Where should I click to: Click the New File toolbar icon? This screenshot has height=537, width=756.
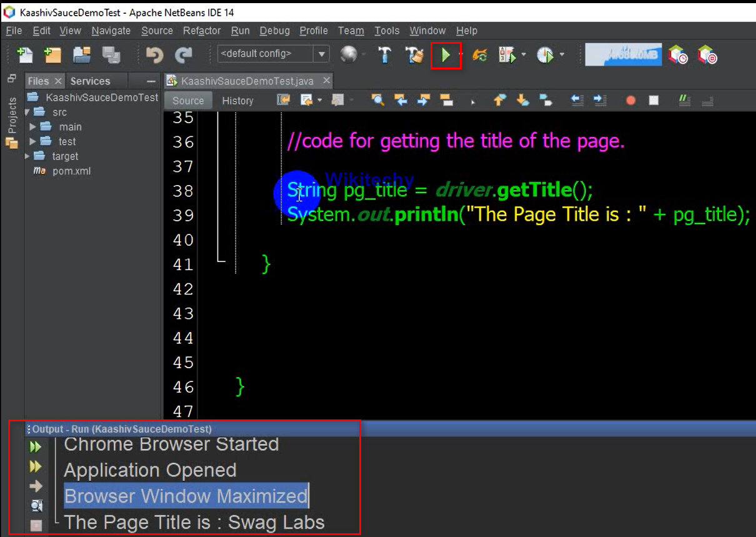point(25,56)
